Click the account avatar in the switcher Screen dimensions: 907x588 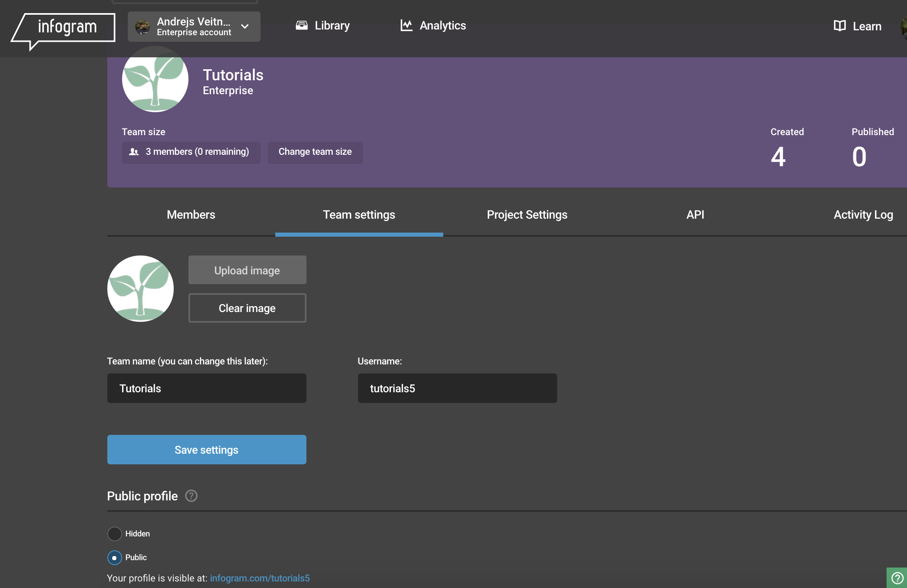click(x=143, y=27)
